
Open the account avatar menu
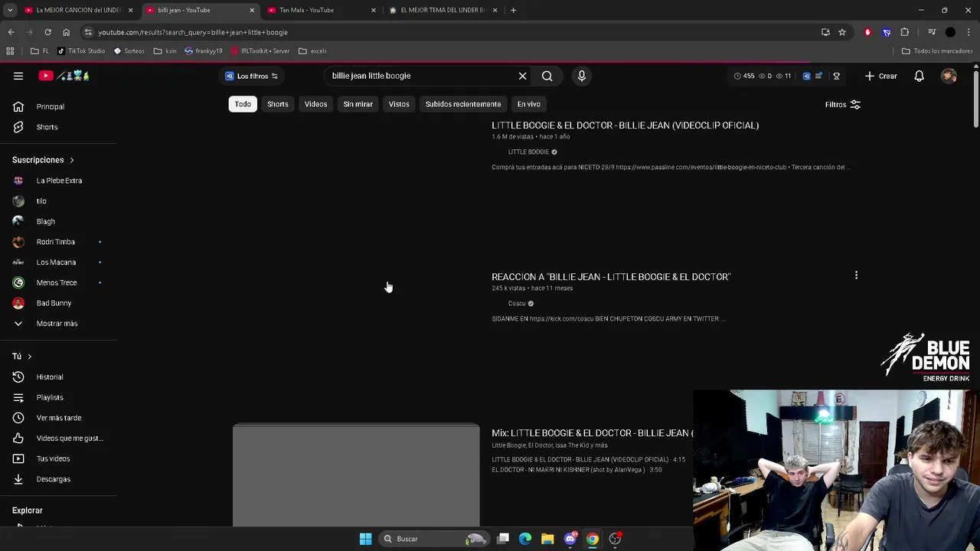point(949,76)
